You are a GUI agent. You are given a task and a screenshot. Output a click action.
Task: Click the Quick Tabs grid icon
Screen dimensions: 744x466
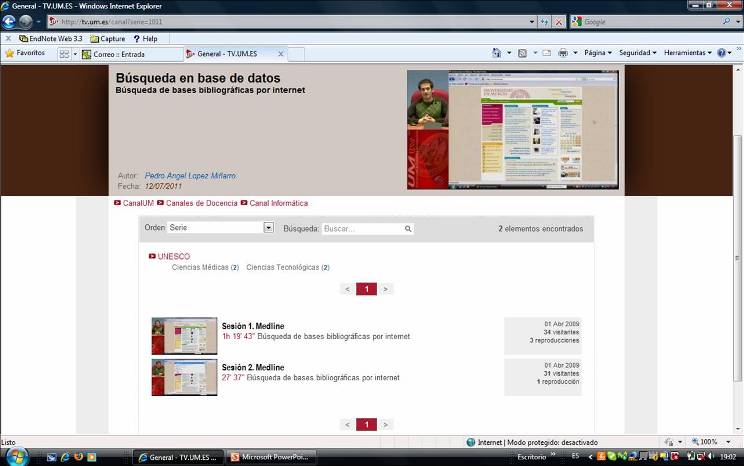click(x=63, y=54)
